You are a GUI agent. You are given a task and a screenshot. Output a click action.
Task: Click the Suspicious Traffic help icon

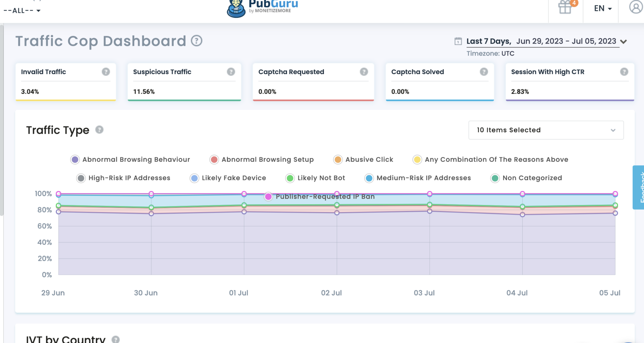coord(230,72)
